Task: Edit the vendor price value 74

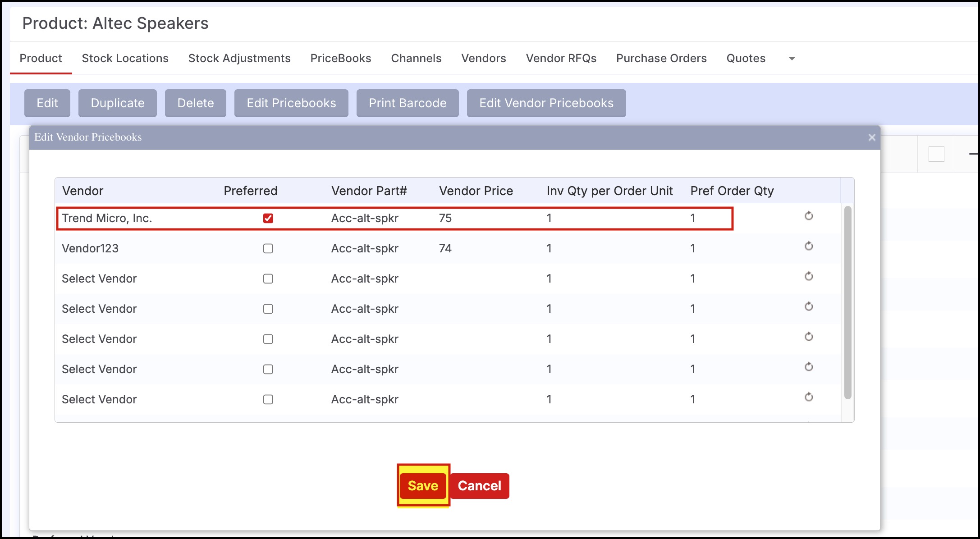Action: 445,248
